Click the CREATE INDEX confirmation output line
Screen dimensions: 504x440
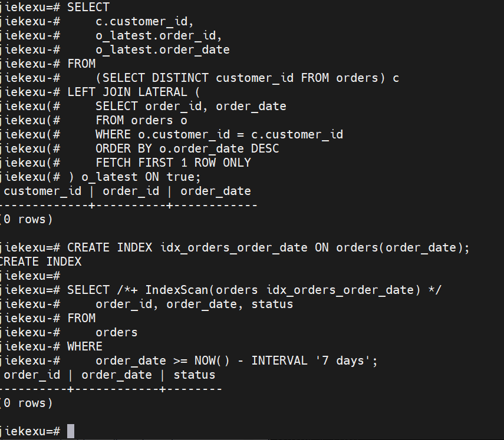[41, 262]
